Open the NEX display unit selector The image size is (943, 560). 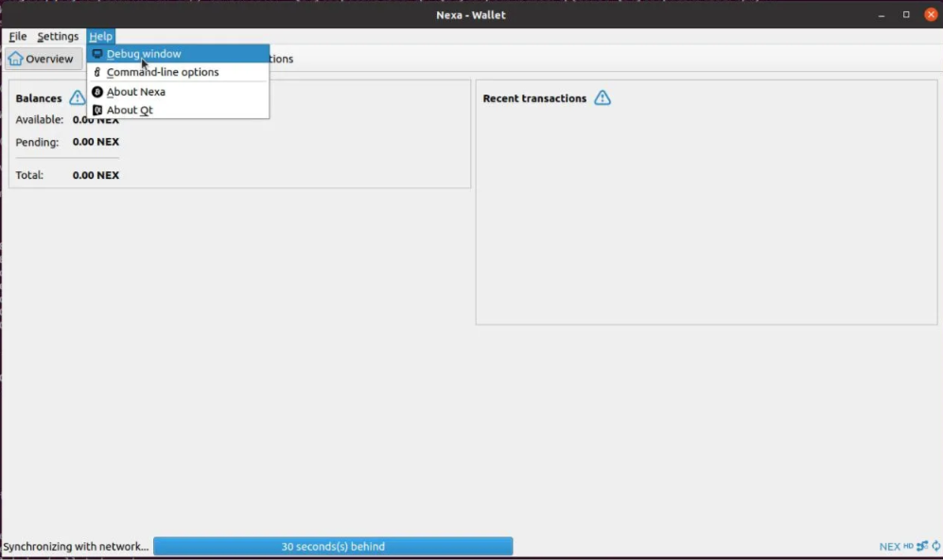pyautogui.click(x=889, y=547)
